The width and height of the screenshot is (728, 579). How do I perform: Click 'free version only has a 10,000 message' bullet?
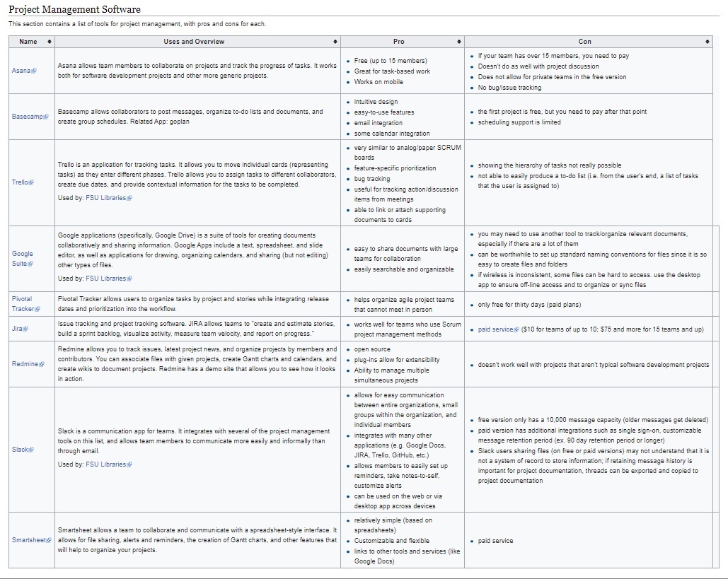coord(593,420)
